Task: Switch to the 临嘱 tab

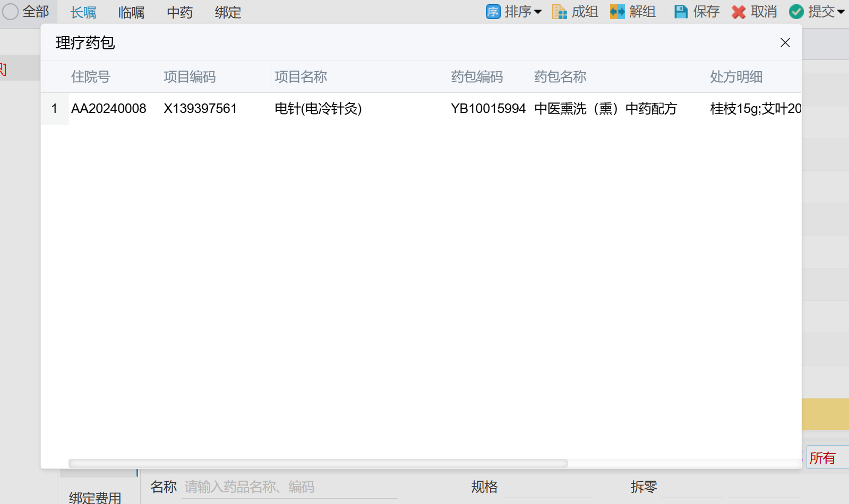Action: click(x=131, y=12)
